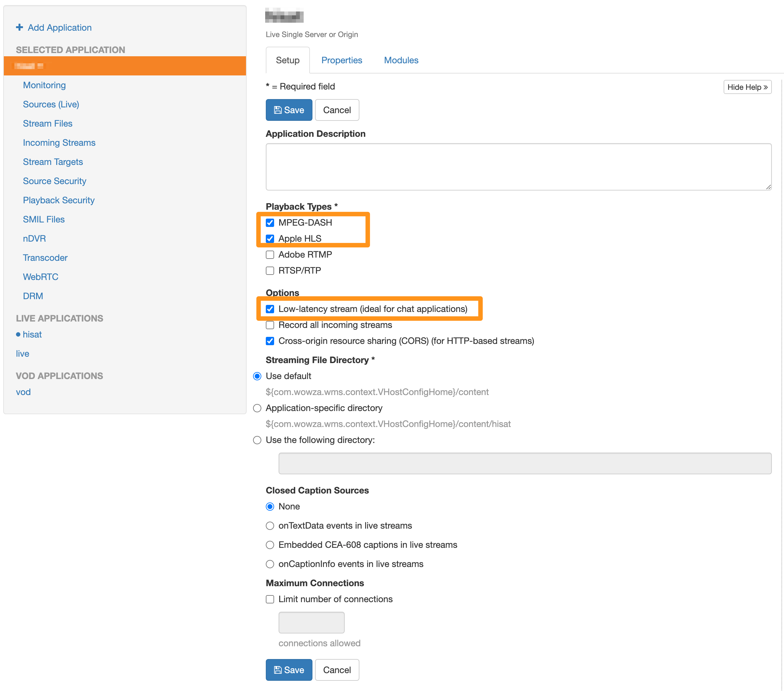
Task: Check Limit number of connections
Action: 270,599
